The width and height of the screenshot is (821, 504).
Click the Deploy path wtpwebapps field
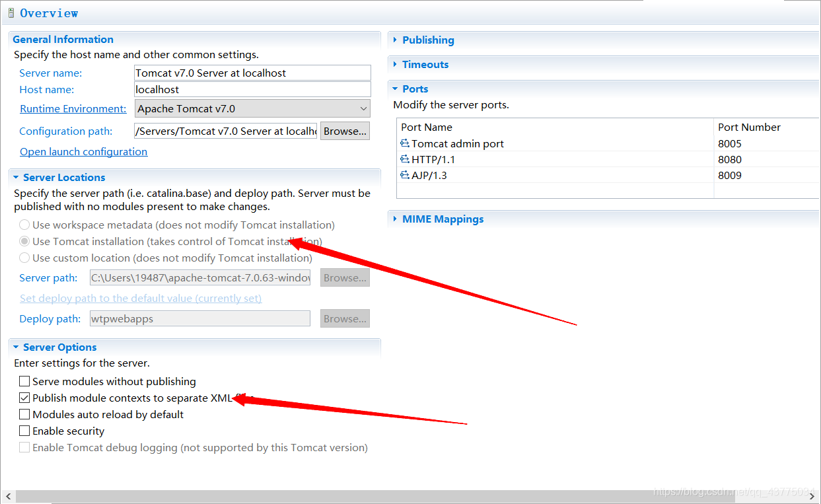(x=199, y=318)
